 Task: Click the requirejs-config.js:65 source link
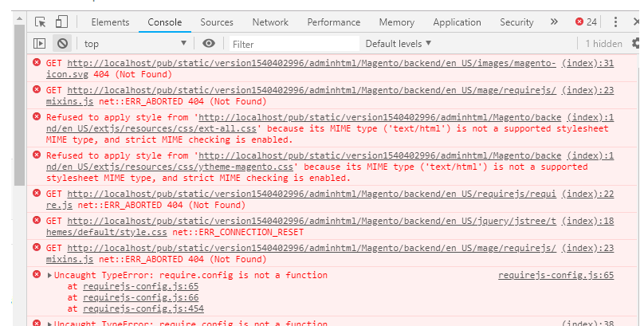(556, 275)
